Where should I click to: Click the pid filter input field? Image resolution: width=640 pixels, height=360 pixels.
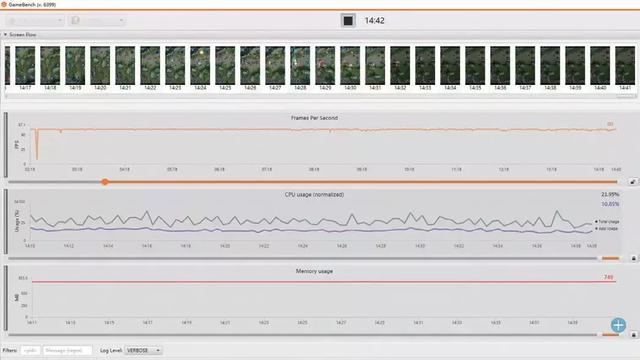point(30,350)
